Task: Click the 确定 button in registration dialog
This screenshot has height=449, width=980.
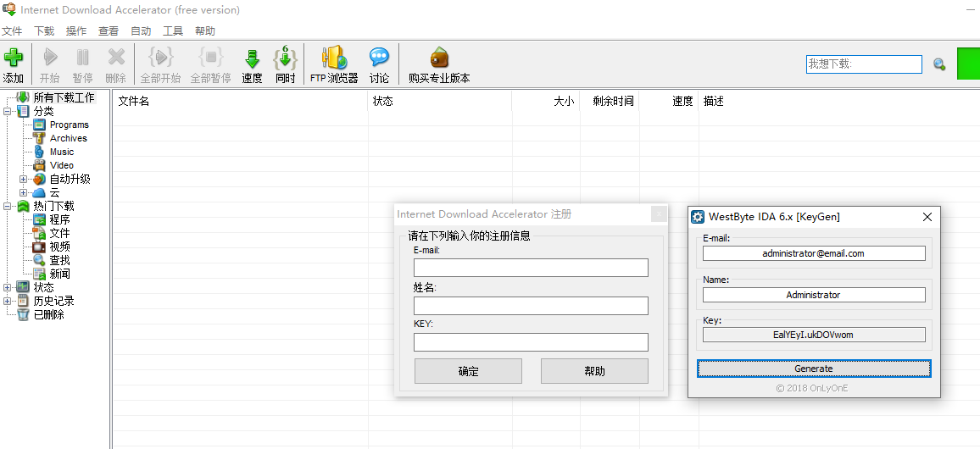Action: point(468,371)
